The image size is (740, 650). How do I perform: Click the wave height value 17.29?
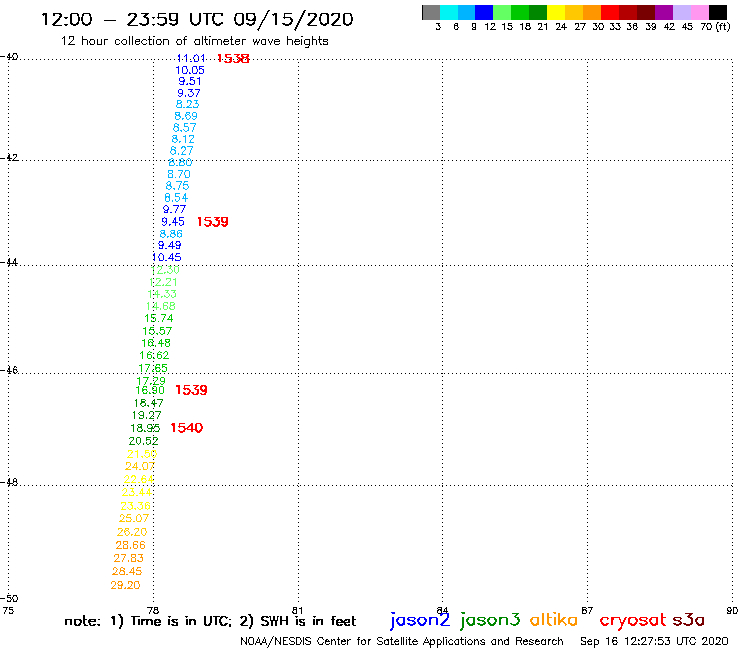151,380
